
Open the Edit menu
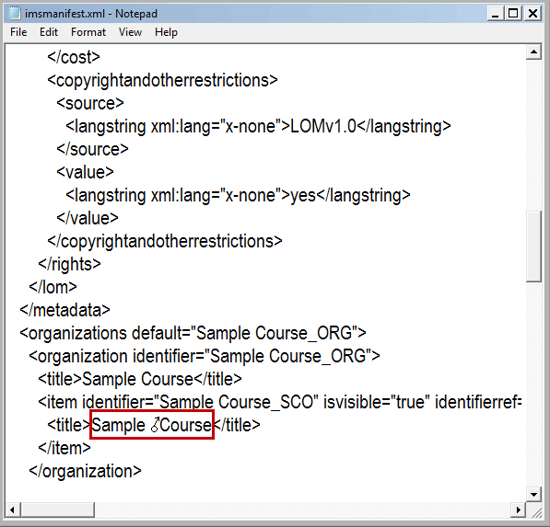pos(48,32)
